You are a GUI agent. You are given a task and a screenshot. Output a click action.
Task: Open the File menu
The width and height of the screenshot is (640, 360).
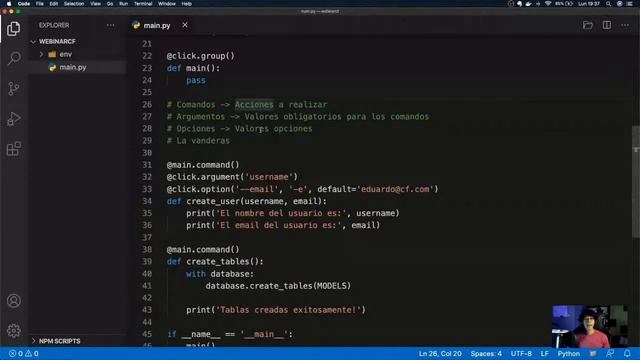[40, 4]
